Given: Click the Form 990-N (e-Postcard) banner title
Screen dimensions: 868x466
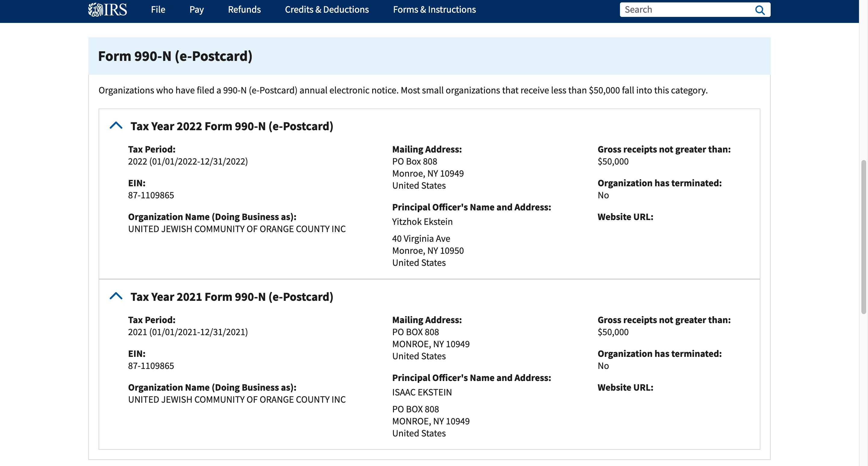Looking at the screenshot, I should click(x=175, y=56).
